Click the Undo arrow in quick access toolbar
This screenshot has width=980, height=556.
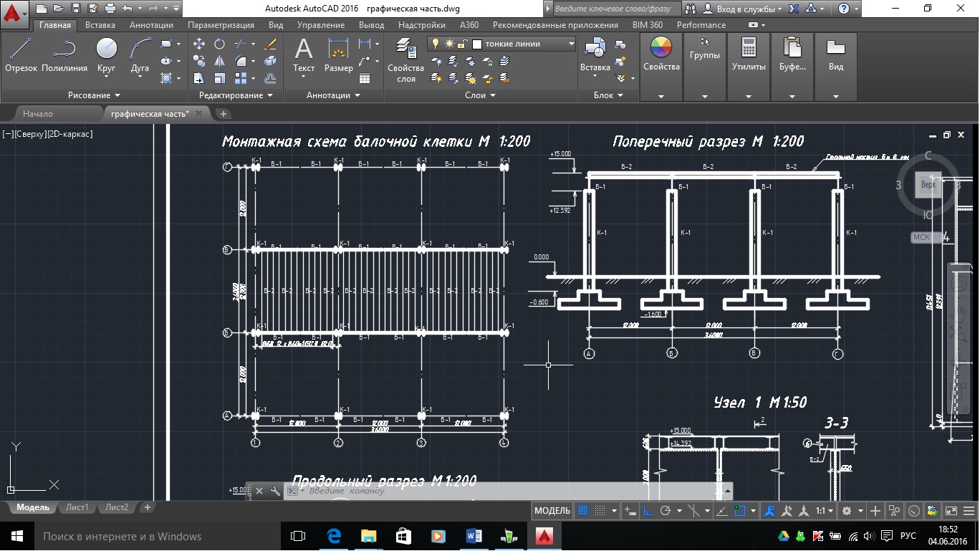(x=128, y=9)
